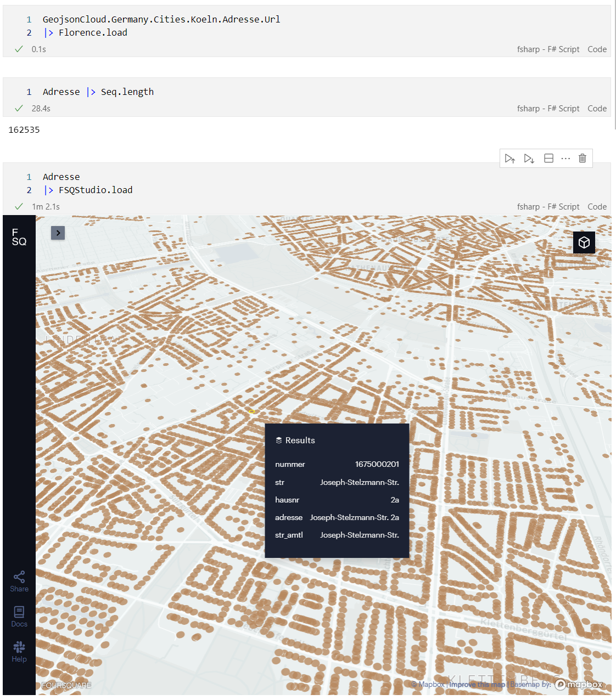Screen dimensions: 616x700
Task: Open the Share option in sidebar
Action: pyautogui.click(x=19, y=582)
